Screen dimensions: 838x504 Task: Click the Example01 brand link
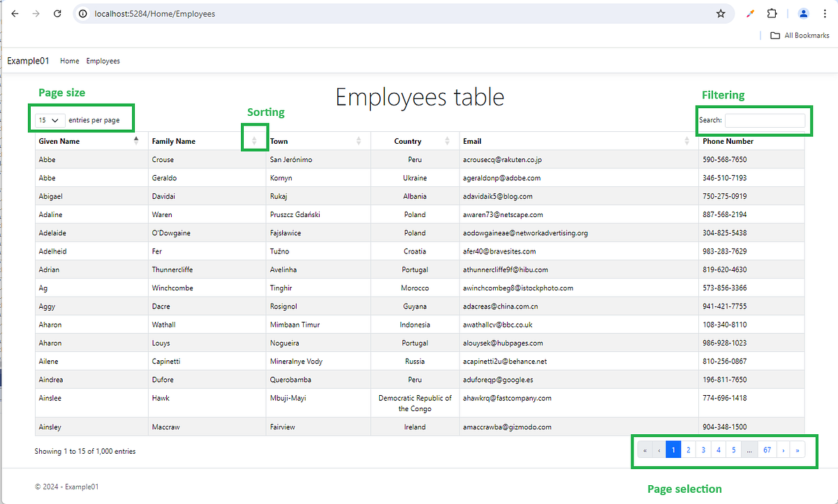(x=29, y=61)
